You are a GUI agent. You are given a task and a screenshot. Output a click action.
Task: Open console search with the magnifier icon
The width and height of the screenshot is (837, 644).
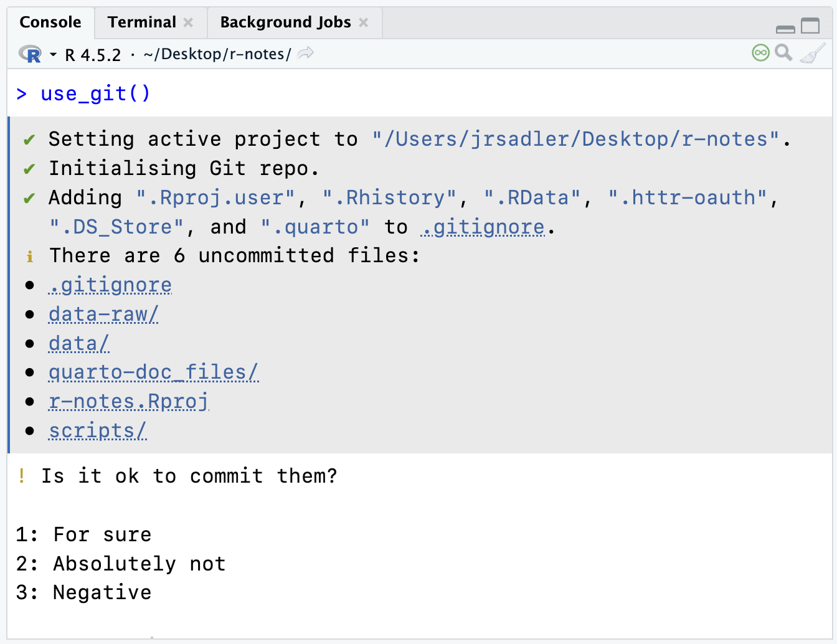(x=784, y=53)
